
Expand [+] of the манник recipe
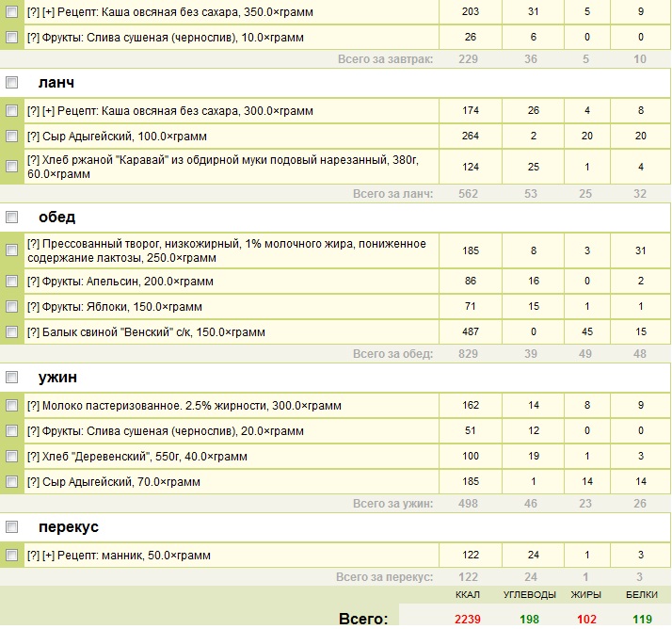pos(48,556)
